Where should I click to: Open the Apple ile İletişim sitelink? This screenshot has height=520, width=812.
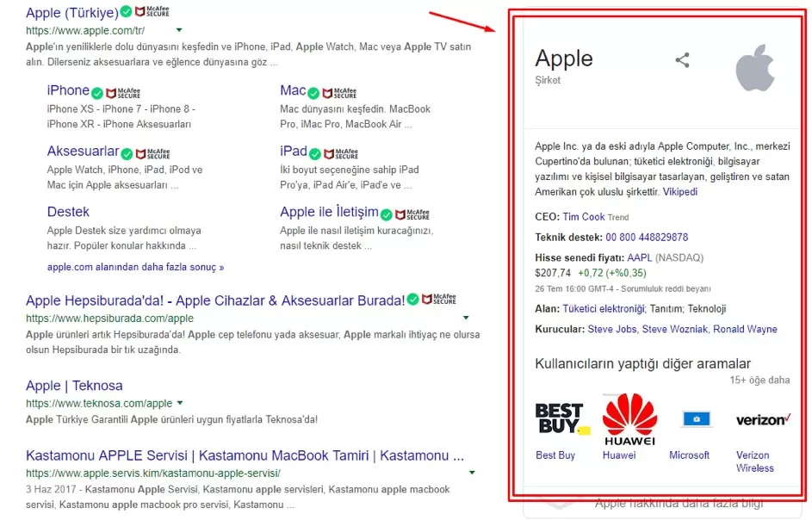click(x=329, y=212)
